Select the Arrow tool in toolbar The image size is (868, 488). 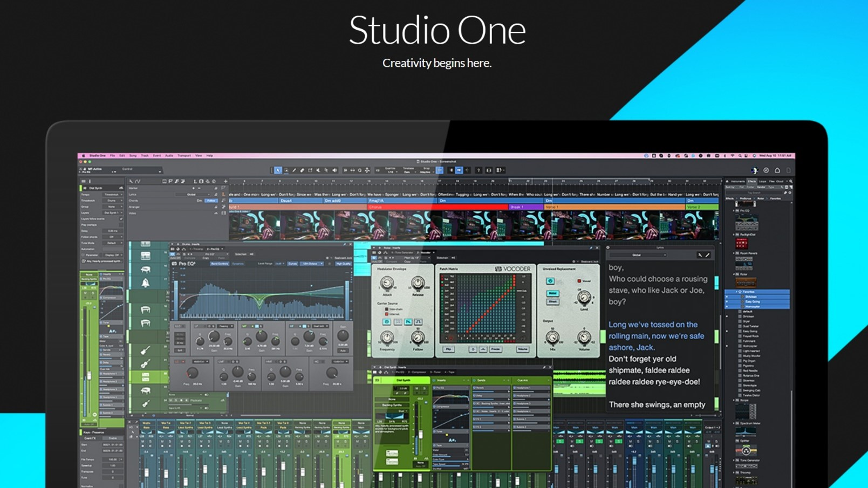[x=277, y=170]
